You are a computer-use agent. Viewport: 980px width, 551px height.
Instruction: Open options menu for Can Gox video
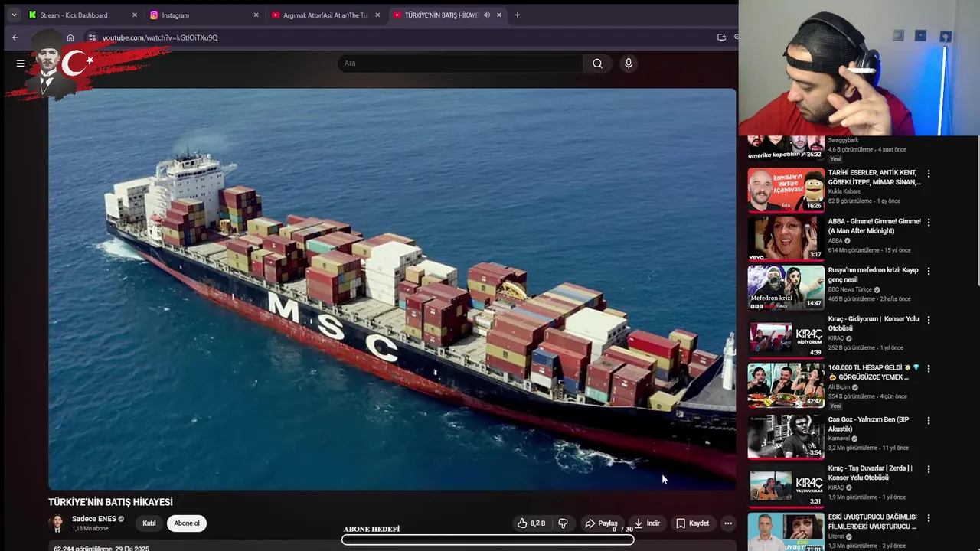pos(929,420)
